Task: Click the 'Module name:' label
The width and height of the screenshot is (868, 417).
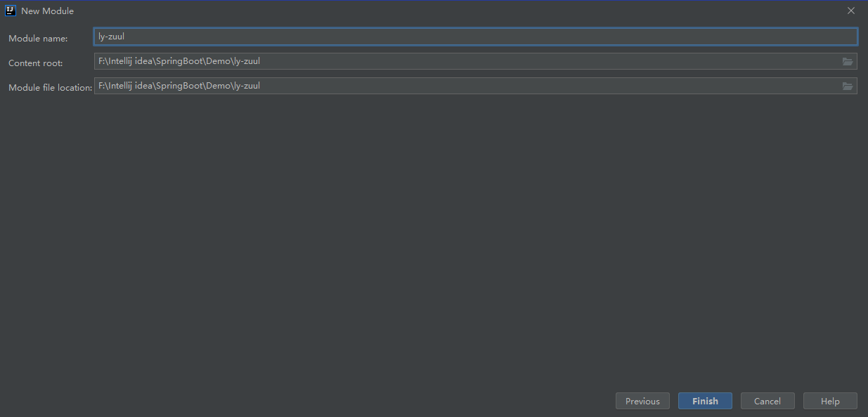Action: click(38, 38)
